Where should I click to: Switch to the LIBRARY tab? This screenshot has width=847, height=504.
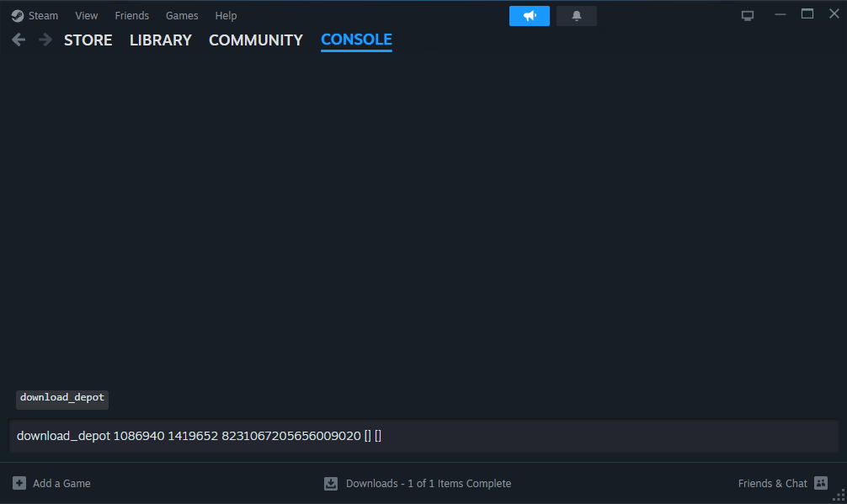click(160, 40)
